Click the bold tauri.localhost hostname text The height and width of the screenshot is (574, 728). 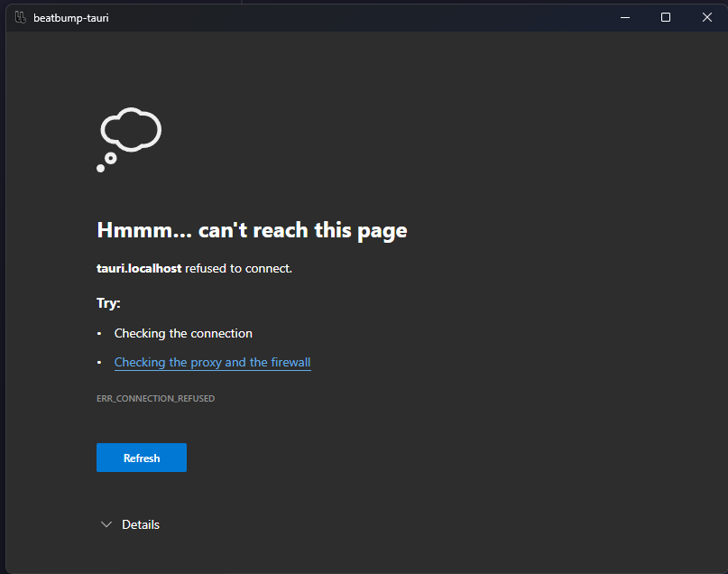[x=139, y=268]
